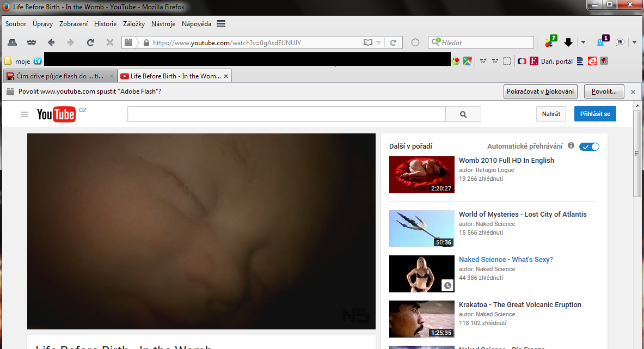The width and height of the screenshot is (644, 349).
Task: Open the tv bookmark icon
Action: coord(38,61)
